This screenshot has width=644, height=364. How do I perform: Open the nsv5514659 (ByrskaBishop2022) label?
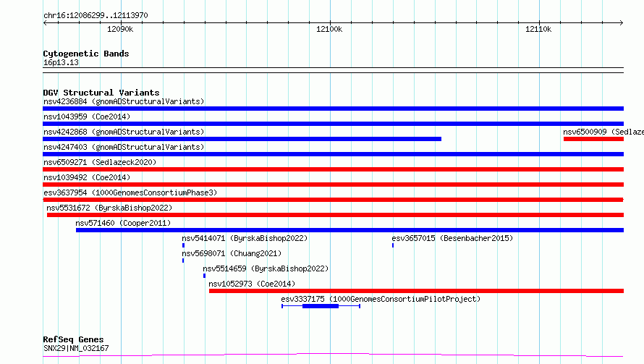pos(266,268)
